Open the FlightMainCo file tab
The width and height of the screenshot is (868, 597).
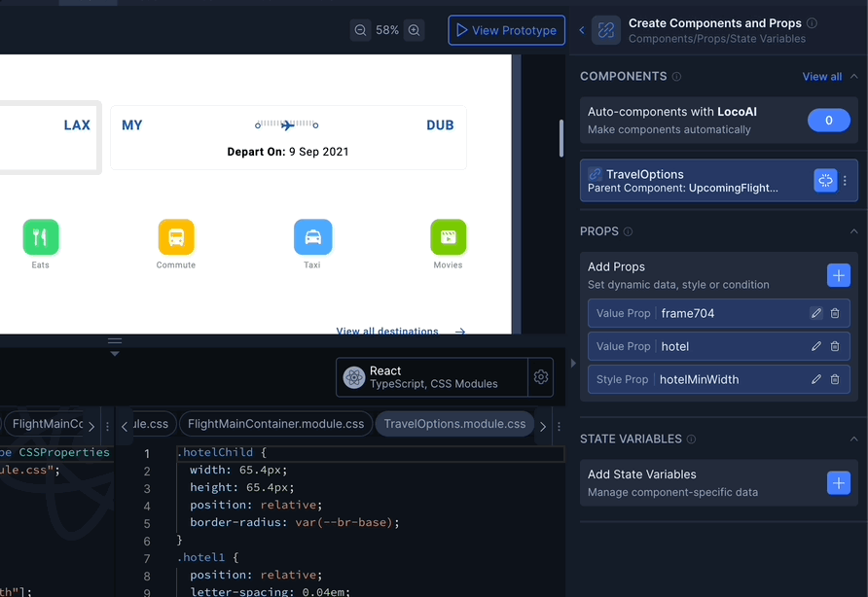click(x=47, y=424)
